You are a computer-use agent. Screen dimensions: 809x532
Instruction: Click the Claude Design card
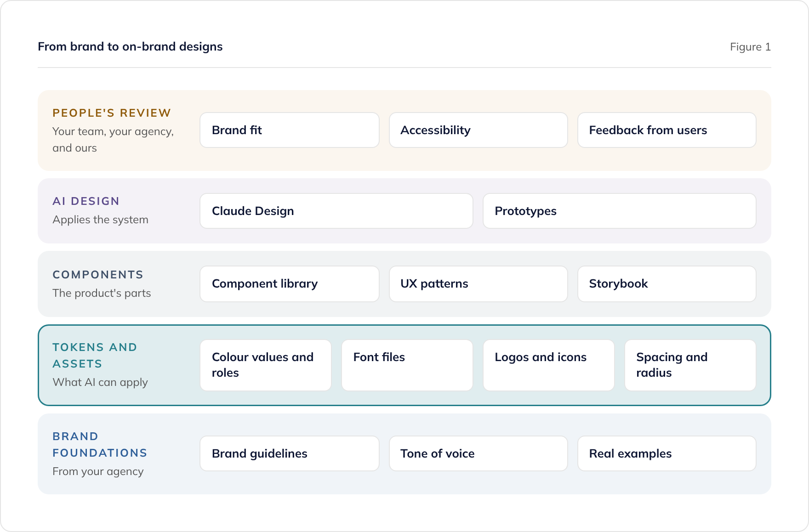336,211
